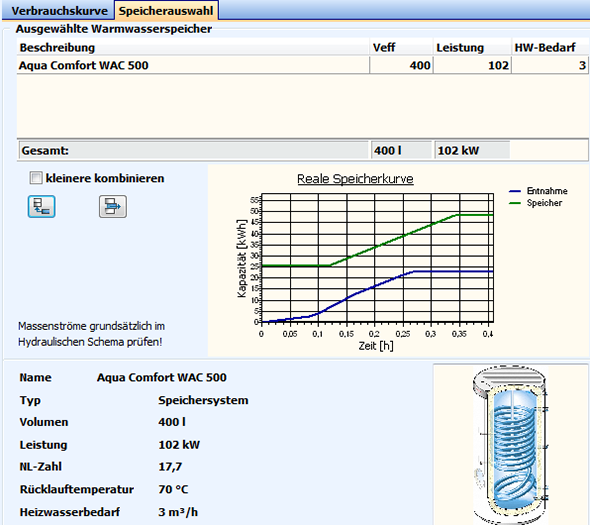Click the Massenströme hint text
Image resolution: width=590 pixels, height=525 pixels.
point(91,334)
